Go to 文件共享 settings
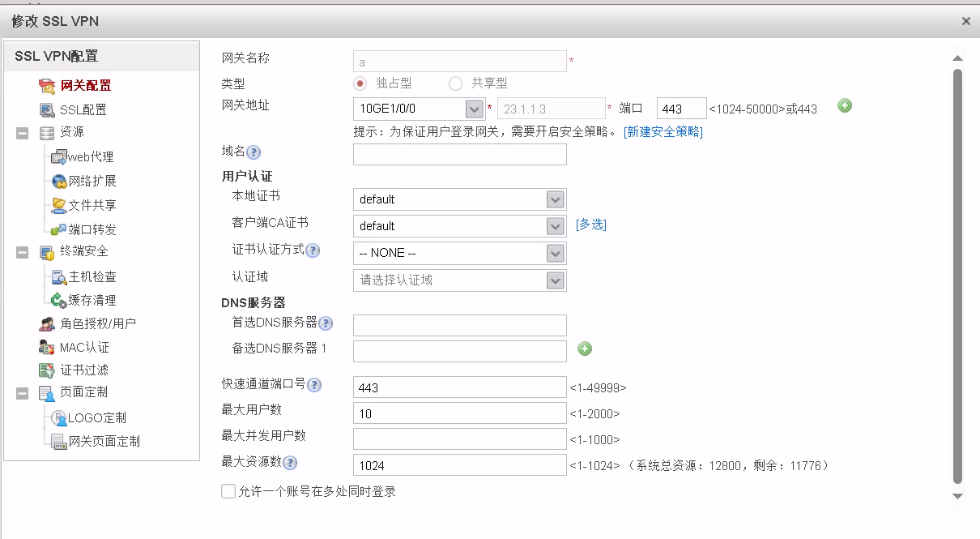This screenshot has width=980, height=539. (x=92, y=205)
